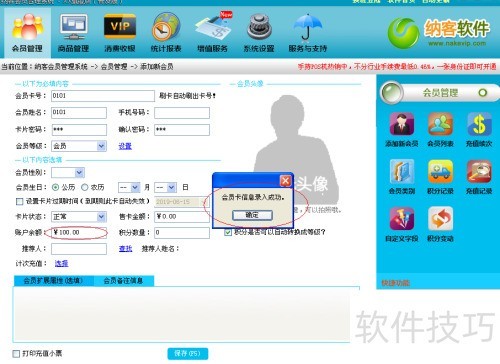Click the 积分数量 input field

(182, 233)
